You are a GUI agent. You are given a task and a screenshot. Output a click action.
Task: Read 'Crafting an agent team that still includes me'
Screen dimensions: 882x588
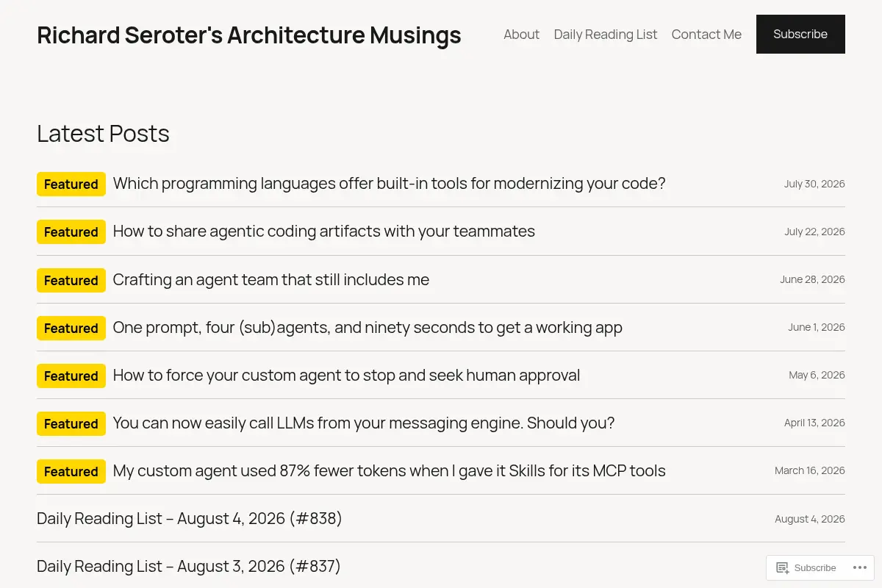(270, 279)
